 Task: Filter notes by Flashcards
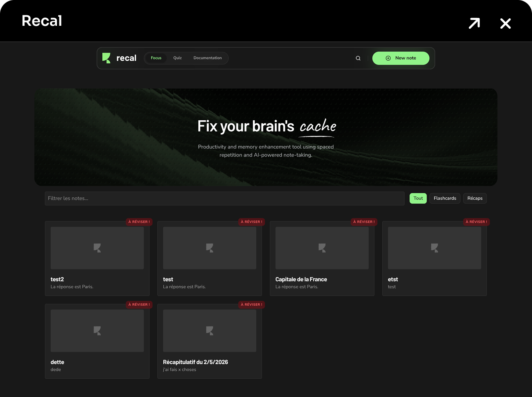click(x=445, y=198)
